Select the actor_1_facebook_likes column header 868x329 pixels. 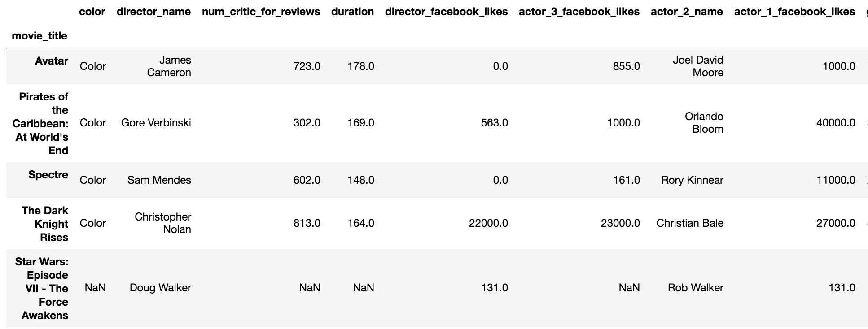tap(794, 12)
